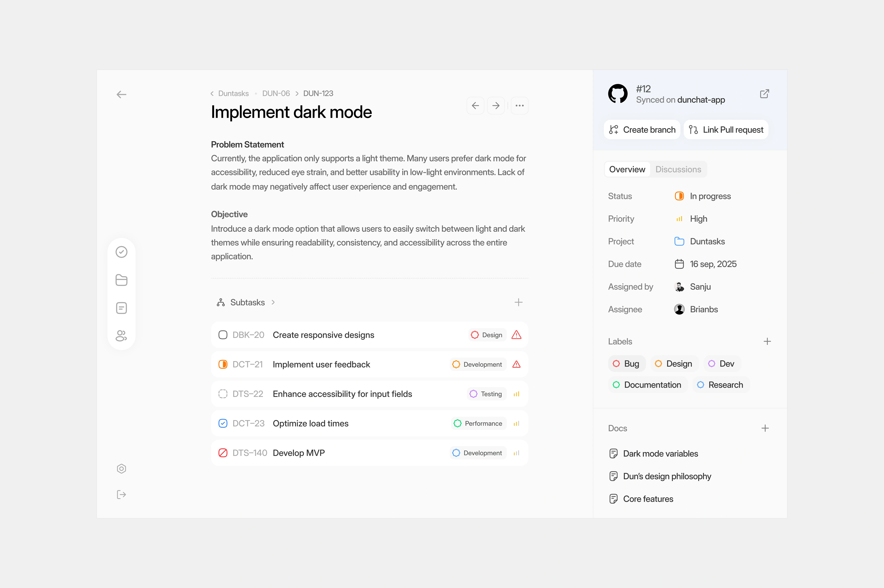Toggle DCT-23 Optimize load times checkbox
Image resolution: width=884 pixels, height=588 pixels.
pos(223,423)
